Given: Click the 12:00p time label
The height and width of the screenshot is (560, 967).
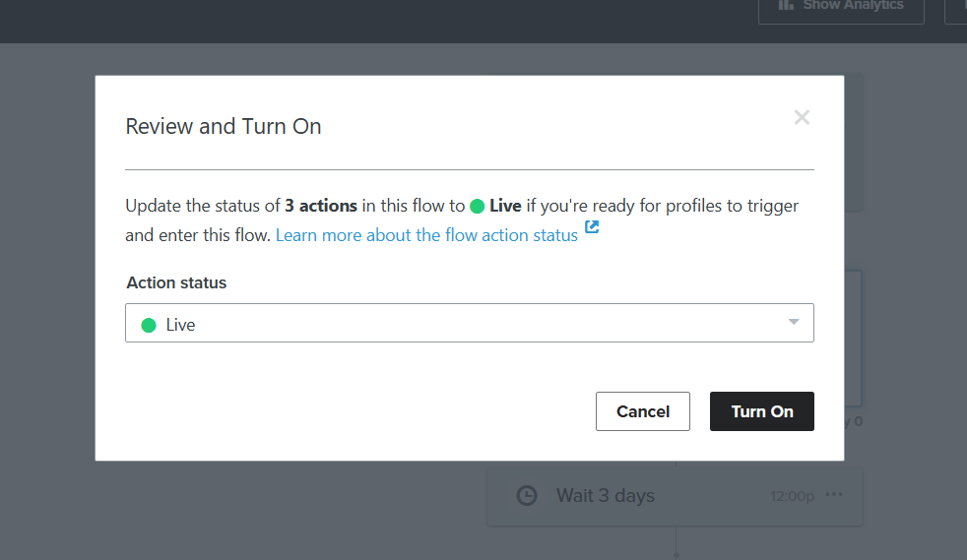Looking at the screenshot, I should [792, 496].
